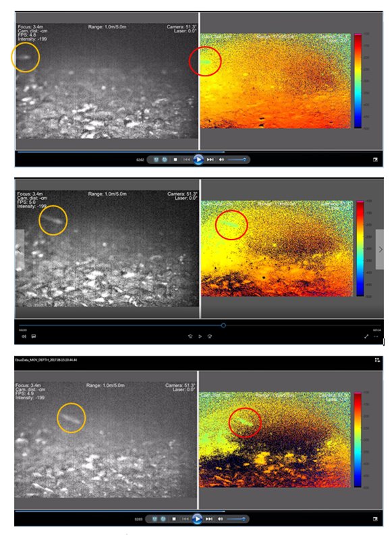The height and width of the screenshot is (540, 392).
Task: Go to next item with right chevron
Action: click(380, 249)
